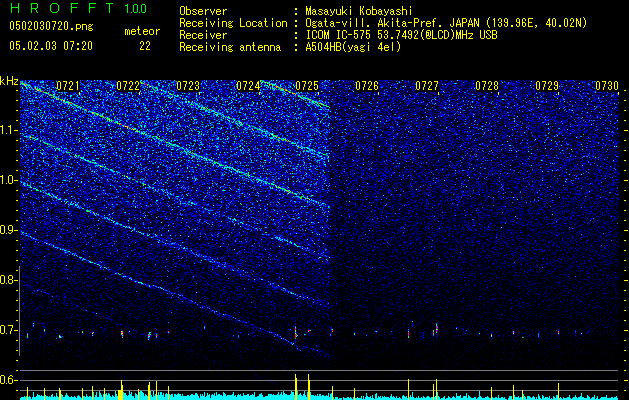Select the file name 0502030720.png
This screenshot has height=400, width=629.
pos(51,27)
